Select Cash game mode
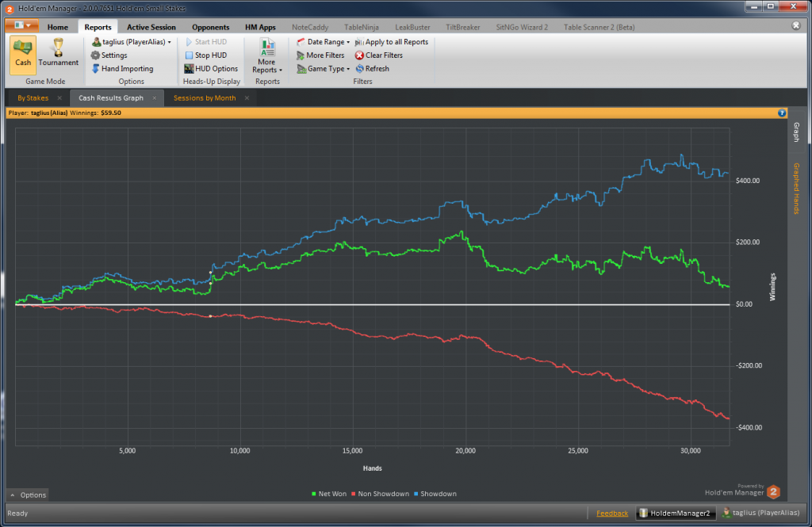The height and width of the screenshot is (527, 812). [23, 55]
